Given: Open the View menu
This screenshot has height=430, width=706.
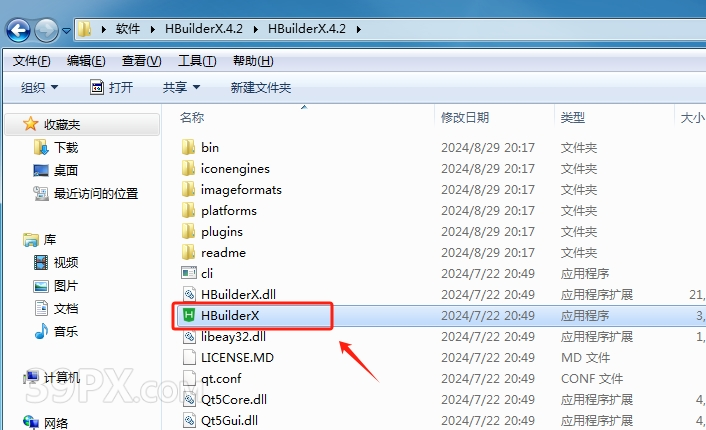Looking at the screenshot, I should pyautogui.click(x=141, y=61).
